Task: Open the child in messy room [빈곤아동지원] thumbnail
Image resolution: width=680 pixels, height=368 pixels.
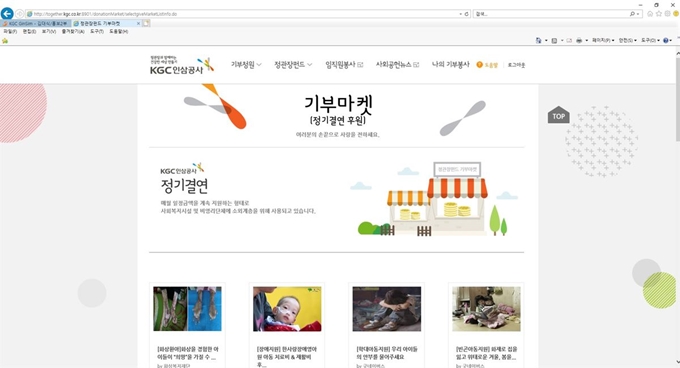Action: pyautogui.click(x=486, y=309)
